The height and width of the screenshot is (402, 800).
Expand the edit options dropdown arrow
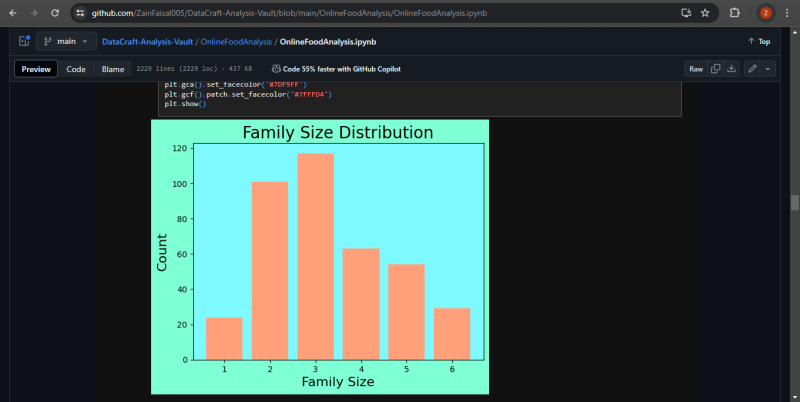768,69
